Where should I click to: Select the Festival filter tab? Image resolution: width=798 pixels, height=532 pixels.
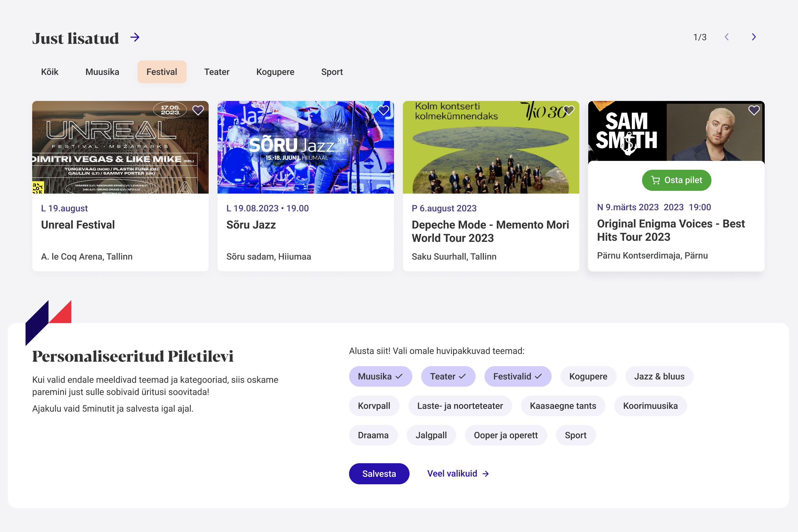[162, 72]
